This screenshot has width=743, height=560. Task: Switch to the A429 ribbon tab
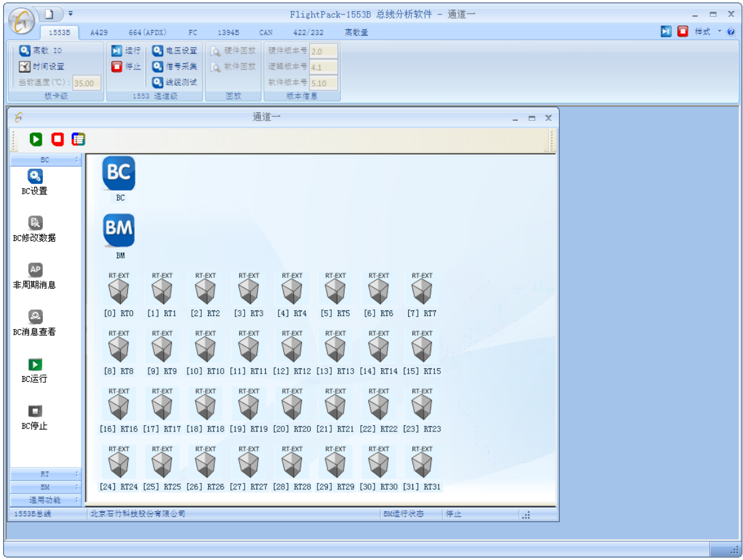[x=99, y=32]
